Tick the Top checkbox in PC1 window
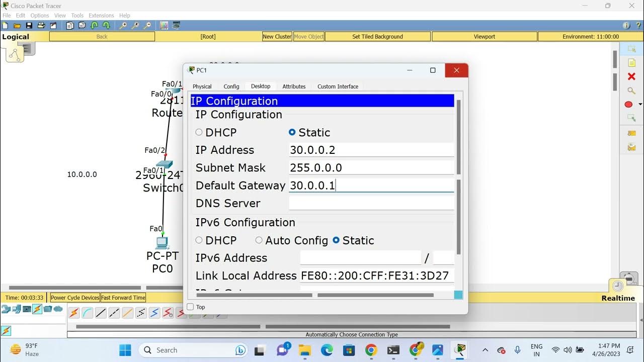The width and height of the screenshot is (644, 362). pos(190,307)
